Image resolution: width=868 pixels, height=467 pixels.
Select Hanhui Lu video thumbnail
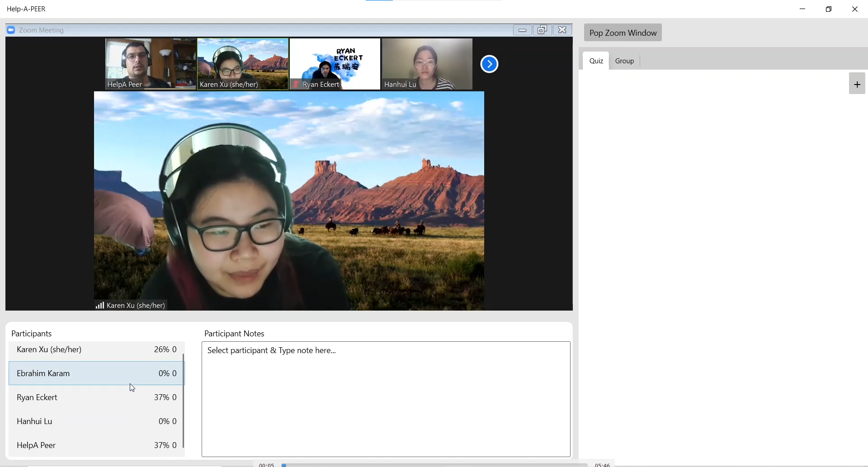click(427, 64)
